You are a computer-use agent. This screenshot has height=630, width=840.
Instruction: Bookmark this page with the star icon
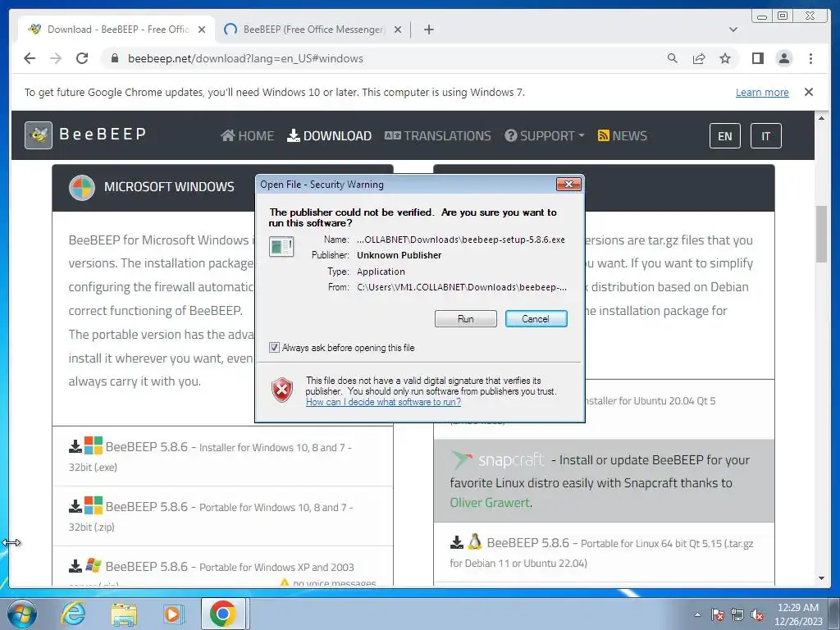point(725,58)
